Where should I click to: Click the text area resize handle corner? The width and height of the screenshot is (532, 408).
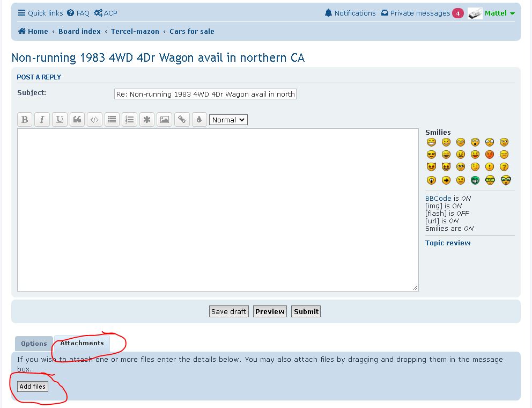tap(415, 288)
